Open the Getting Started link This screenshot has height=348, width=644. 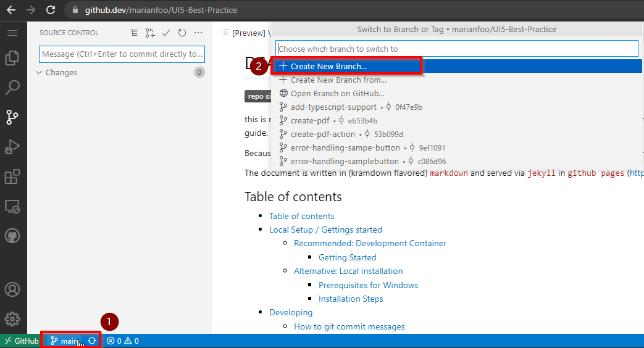[347, 257]
